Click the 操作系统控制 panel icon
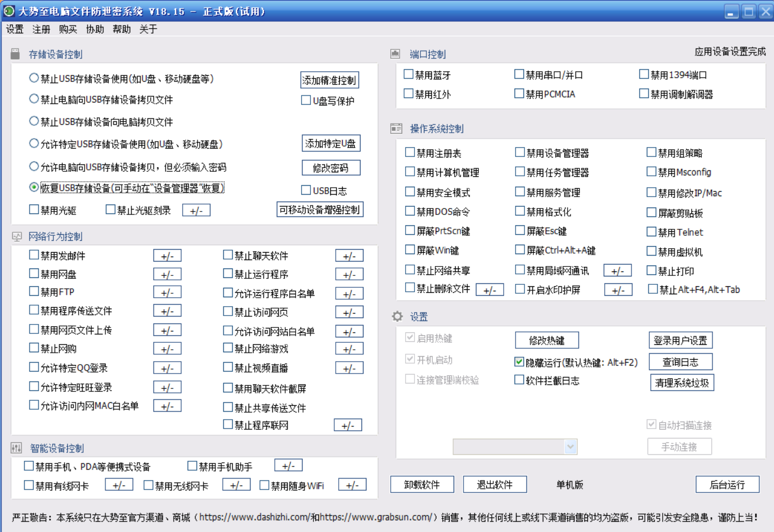The width and height of the screenshot is (774, 532). 396,128
